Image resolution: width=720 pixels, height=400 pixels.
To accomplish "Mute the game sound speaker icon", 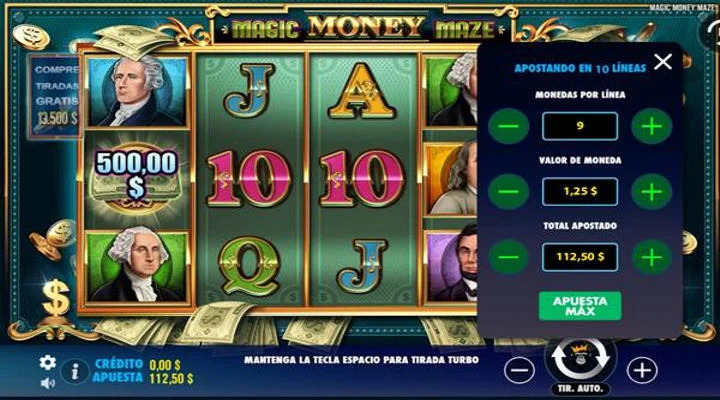I will [48, 383].
